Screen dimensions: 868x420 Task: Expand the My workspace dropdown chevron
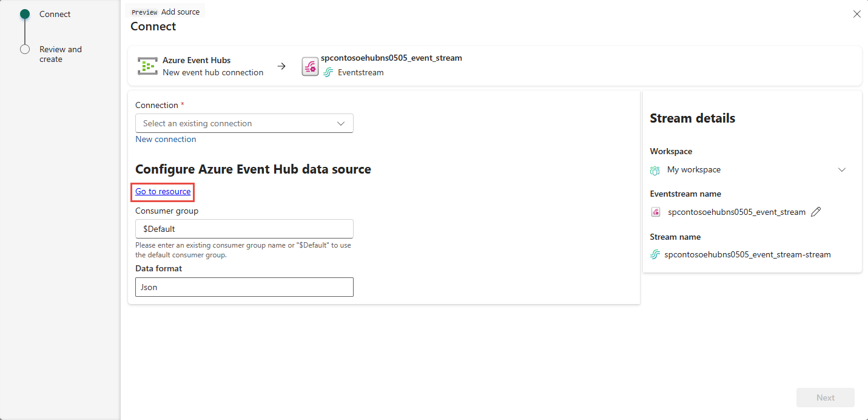click(842, 170)
